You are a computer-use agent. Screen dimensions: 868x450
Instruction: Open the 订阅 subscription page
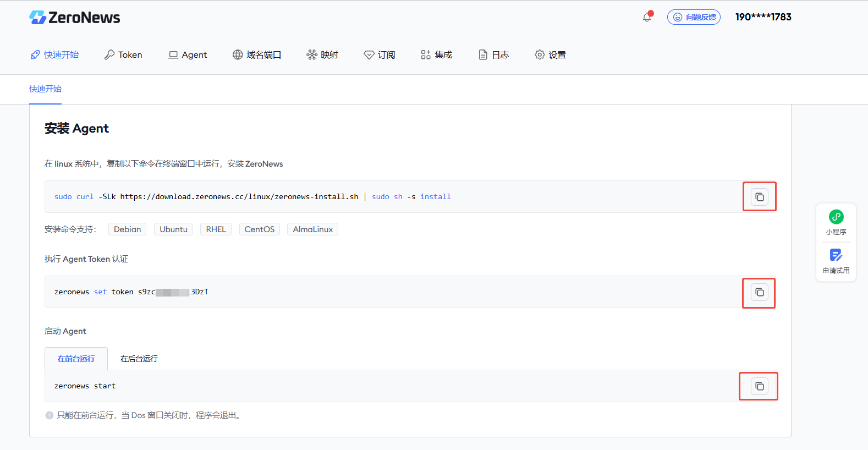click(380, 55)
